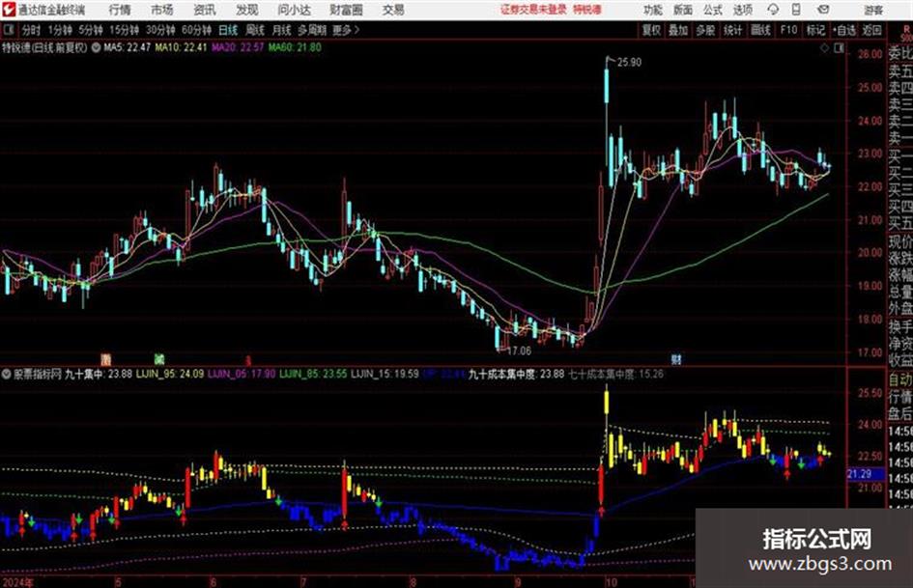Click red 证券交易未登录 login link
913x588 pixels.
pos(533,10)
